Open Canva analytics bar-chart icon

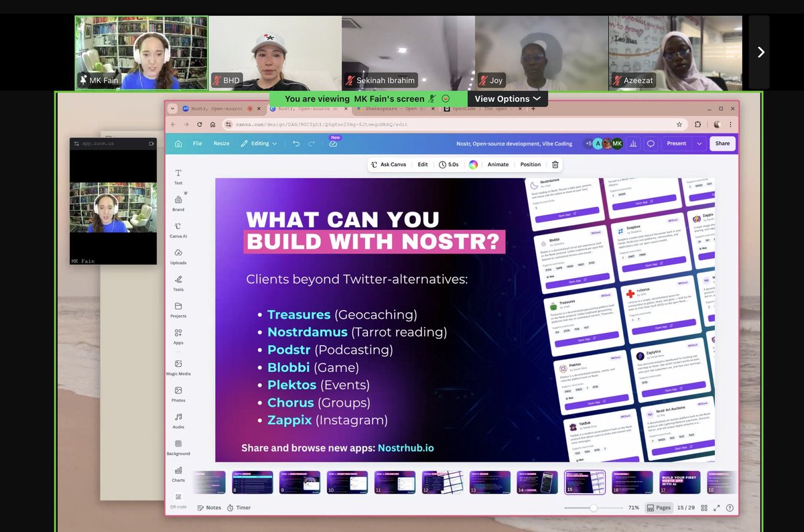pyautogui.click(x=632, y=143)
